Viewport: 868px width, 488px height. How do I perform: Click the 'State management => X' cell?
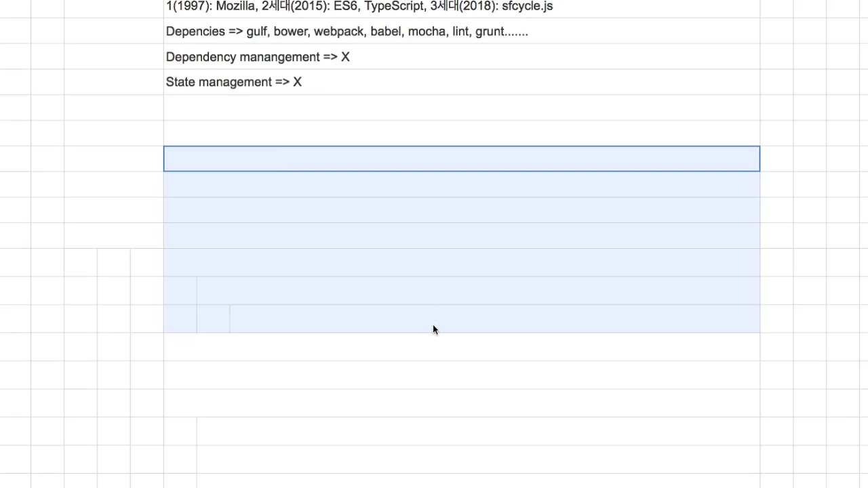pyautogui.click(x=461, y=82)
